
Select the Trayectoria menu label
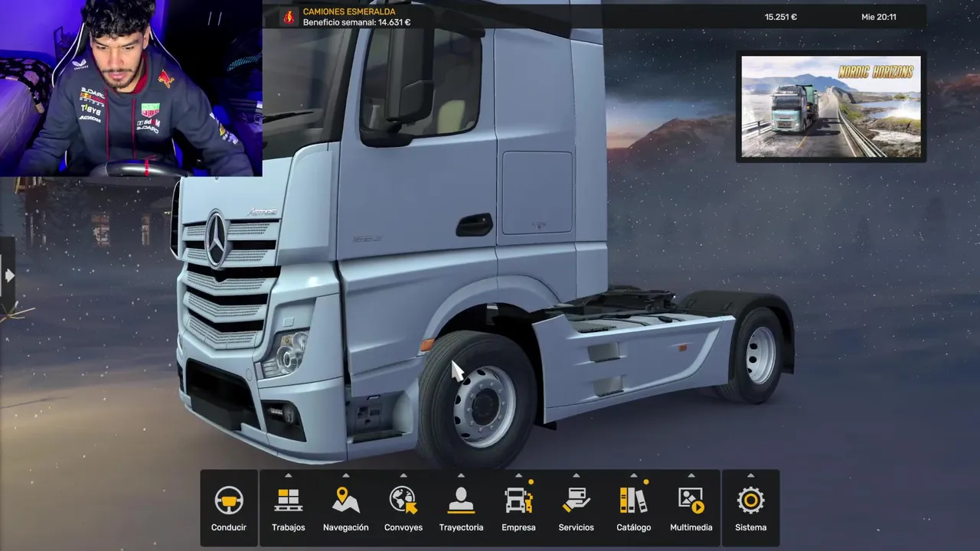(461, 527)
